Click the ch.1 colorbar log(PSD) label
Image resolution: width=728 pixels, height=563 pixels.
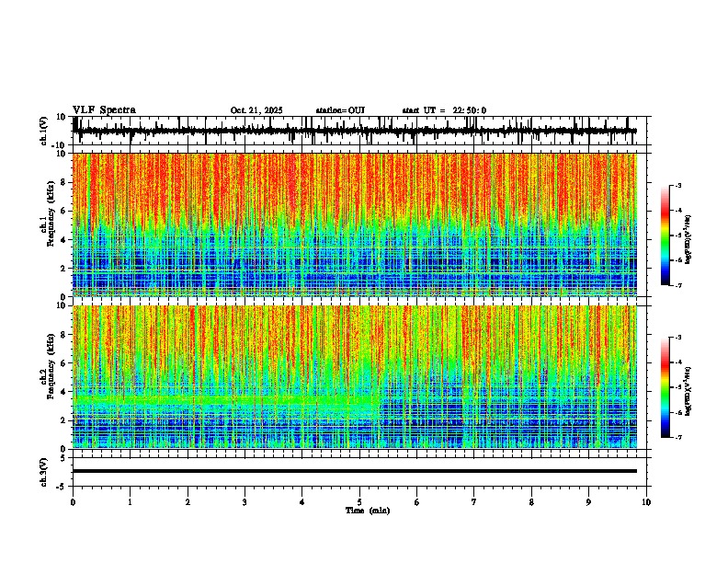pyautogui.click(x=688, y=240)
